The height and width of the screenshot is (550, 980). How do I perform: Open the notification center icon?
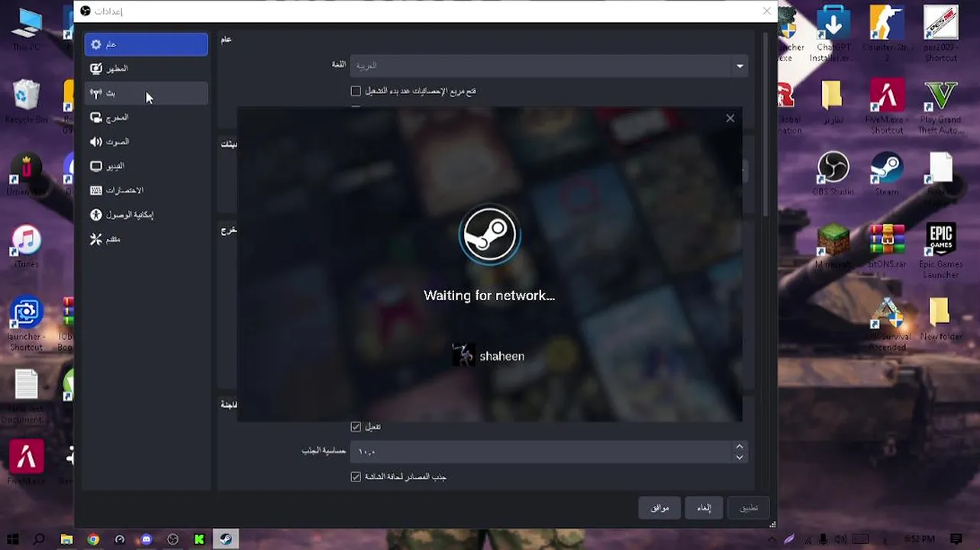(956, 540)
